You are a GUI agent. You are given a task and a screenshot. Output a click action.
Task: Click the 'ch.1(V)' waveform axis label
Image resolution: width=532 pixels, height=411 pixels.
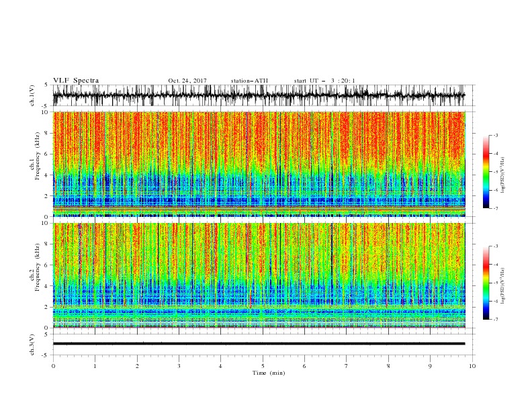coord(32,95)
